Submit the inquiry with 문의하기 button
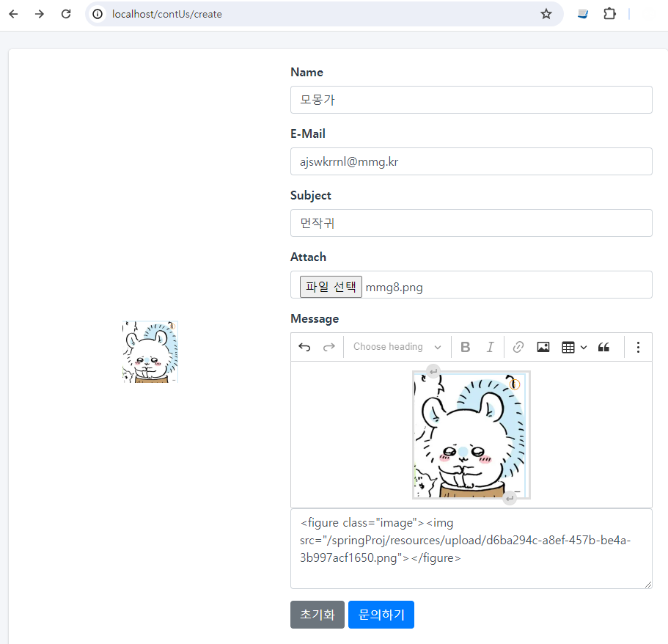 click(381, 615)
